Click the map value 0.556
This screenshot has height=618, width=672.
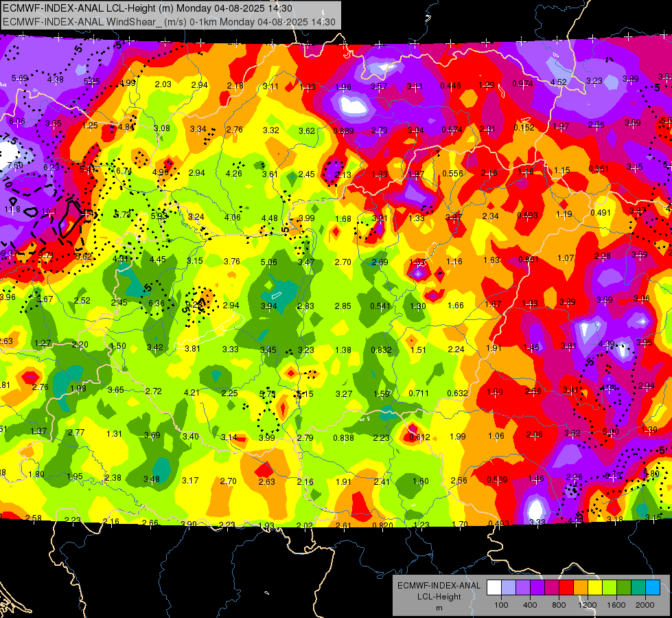coord(452,173)
